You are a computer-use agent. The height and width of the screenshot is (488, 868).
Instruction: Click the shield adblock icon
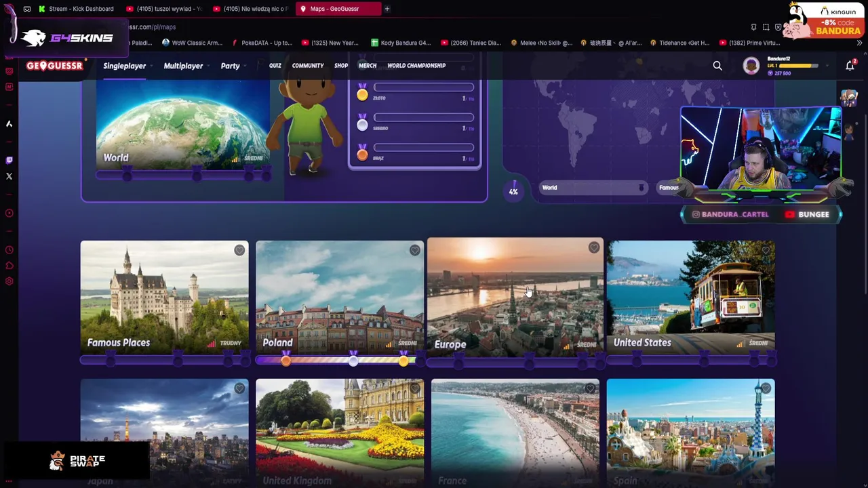[x=778, y=27]
